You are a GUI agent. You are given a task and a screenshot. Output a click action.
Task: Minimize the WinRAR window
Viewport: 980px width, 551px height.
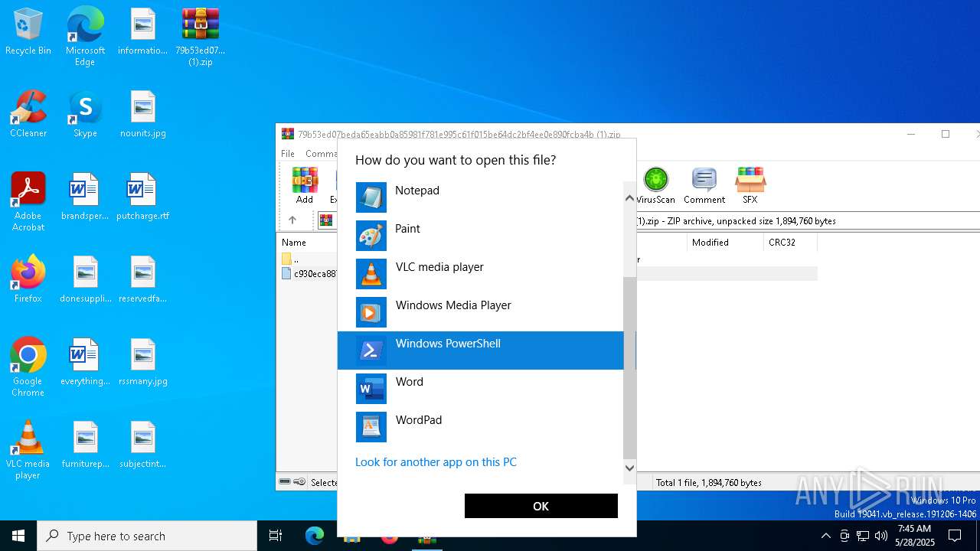pos(911,134)
